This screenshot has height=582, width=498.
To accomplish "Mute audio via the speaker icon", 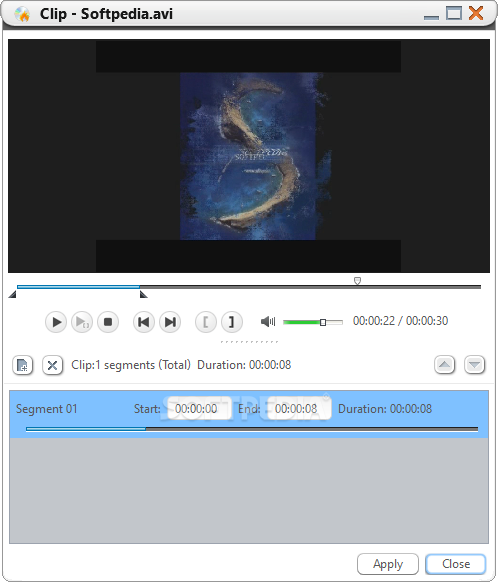I will (x=268, y=321).
